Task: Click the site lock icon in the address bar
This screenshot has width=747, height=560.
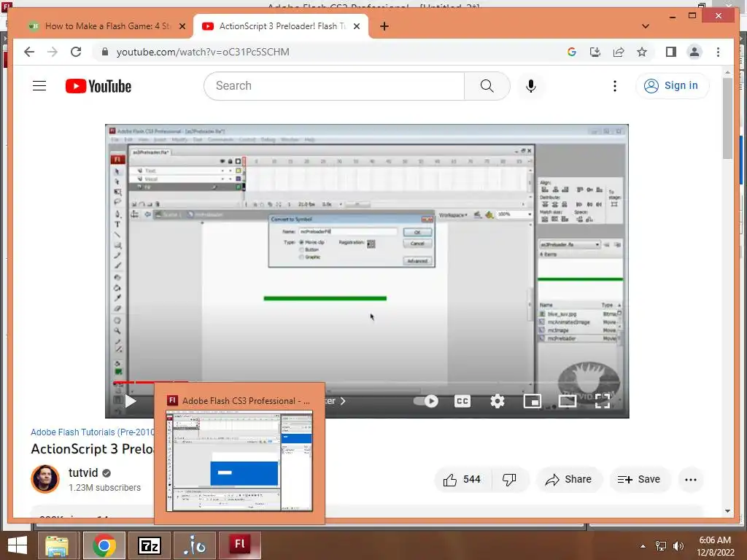Action: pos(105,52)
